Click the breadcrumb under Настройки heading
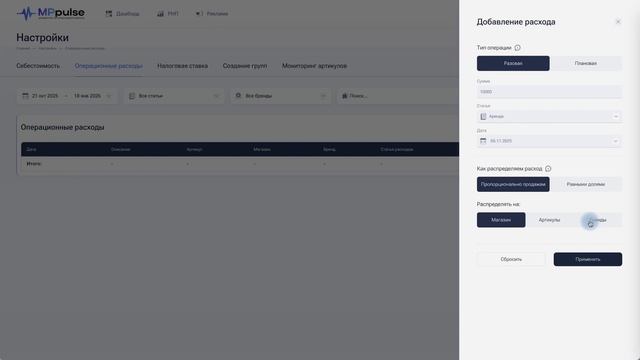 60,48
